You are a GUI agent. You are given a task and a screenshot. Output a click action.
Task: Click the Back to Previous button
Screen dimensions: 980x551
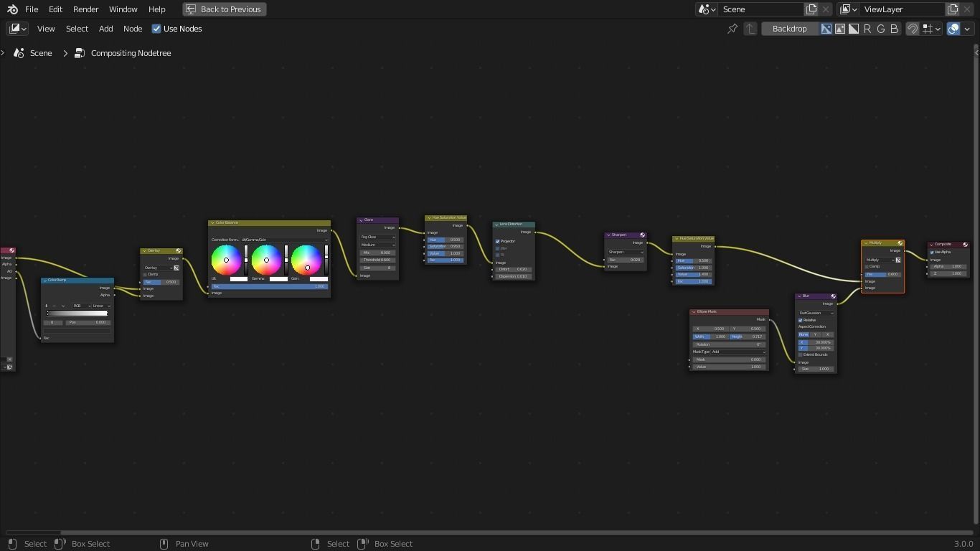pyautogui.click(x=225, y=9)
